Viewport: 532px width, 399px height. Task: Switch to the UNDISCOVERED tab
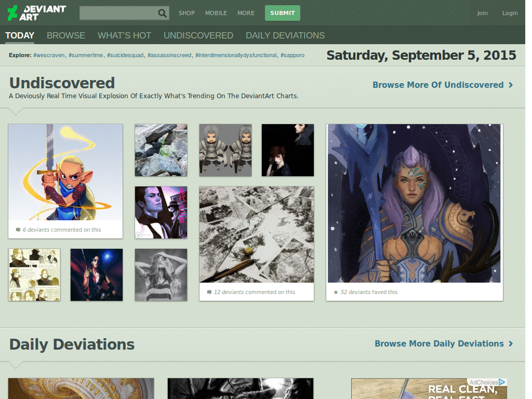coord(198,35)
